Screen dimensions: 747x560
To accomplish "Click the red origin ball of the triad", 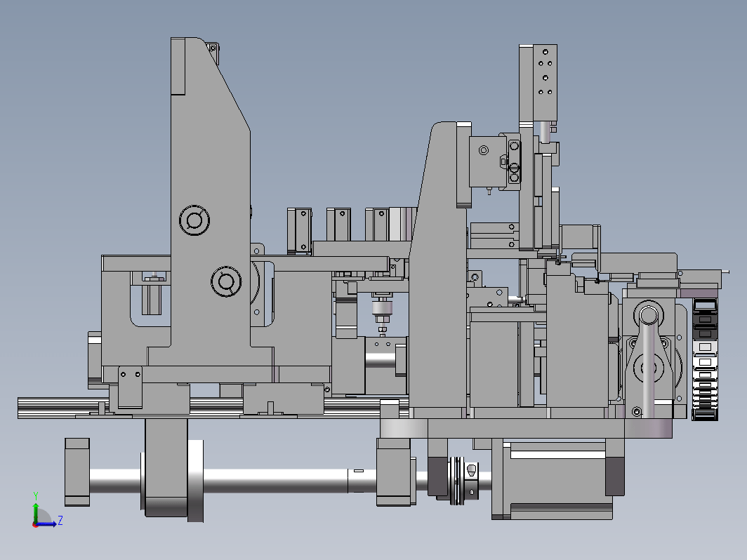I will coord(35,524).
